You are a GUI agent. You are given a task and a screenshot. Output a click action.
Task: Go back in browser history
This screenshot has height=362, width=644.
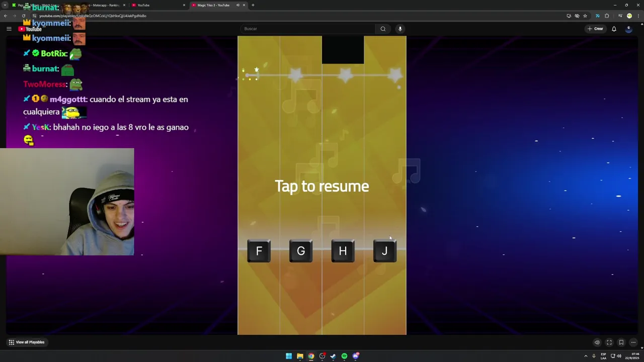click(6, 16)
